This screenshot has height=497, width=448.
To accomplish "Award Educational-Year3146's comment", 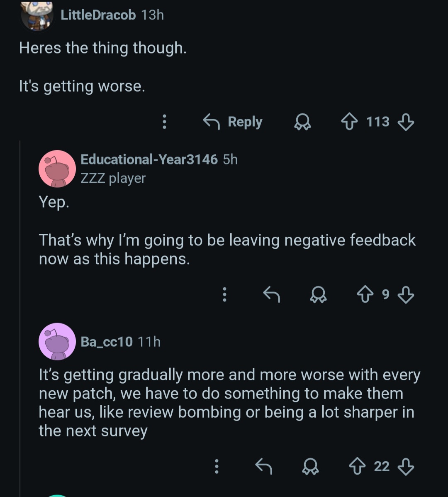I will pyautogui.click(x=318, y=295).
